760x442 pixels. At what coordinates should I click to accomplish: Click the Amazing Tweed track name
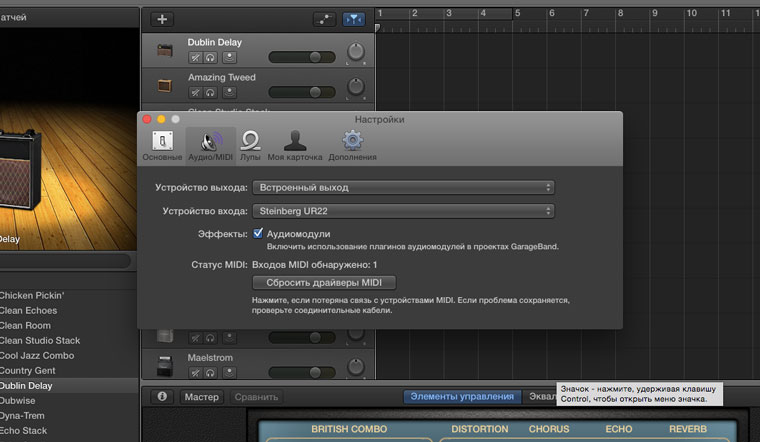point(222,78)
